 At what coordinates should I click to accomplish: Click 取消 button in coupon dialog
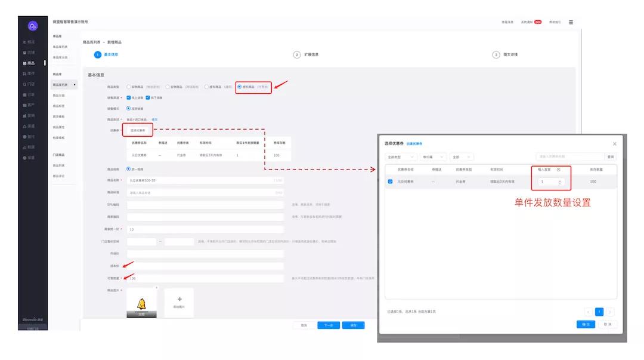click(x=608, y=324)
